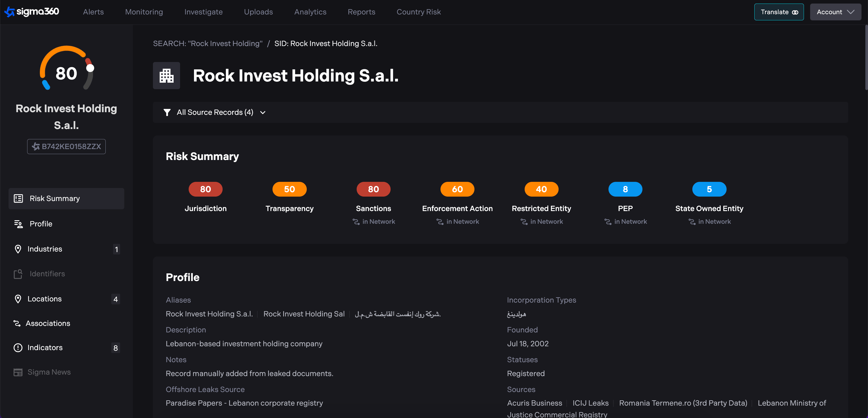Click the filter funnel icon

click(x=167, y=112)
